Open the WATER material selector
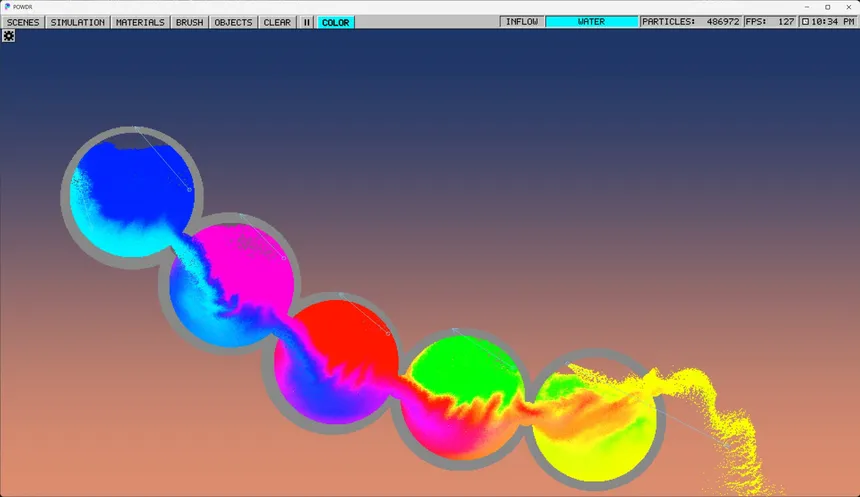This screenshot has height=497, width=860. [591, 21]
